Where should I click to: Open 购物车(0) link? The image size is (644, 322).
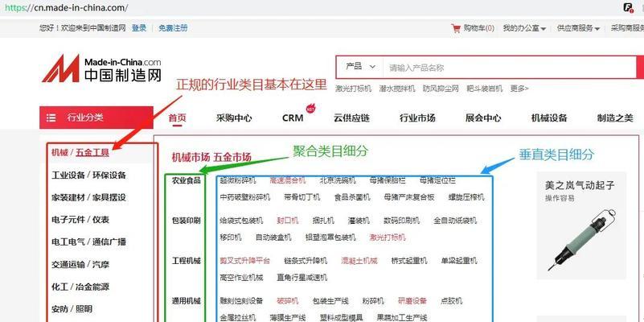click(x=478, y=28)
